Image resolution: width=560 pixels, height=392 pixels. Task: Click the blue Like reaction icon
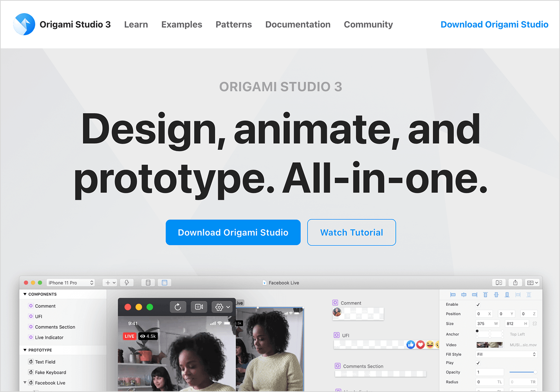tap(411, 345)
